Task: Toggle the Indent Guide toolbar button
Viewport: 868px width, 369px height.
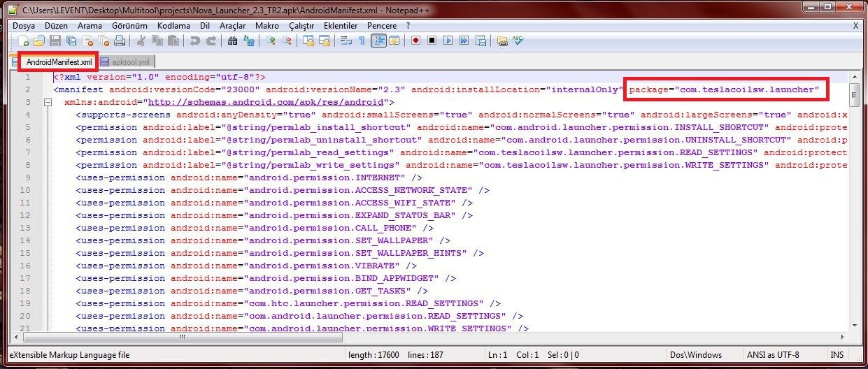Action: click(x=378, y=41)
